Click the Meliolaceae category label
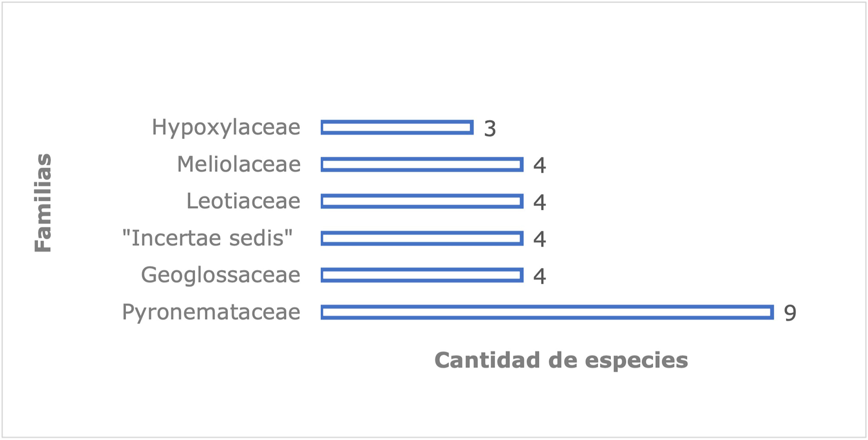868x440 pixels. point(238,164)
